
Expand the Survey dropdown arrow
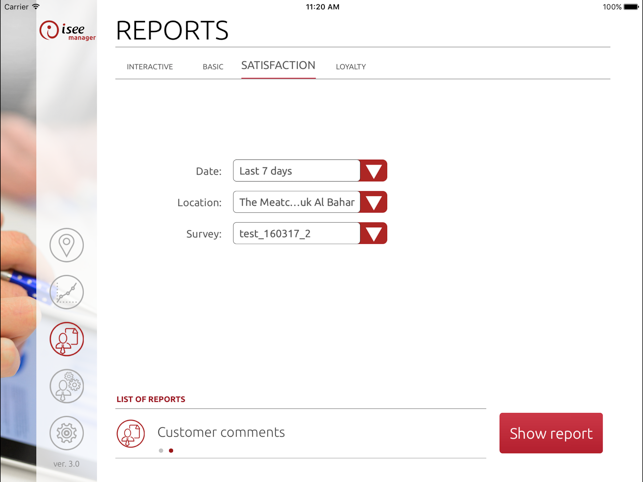pyautogui.click(x=373, y=233)
